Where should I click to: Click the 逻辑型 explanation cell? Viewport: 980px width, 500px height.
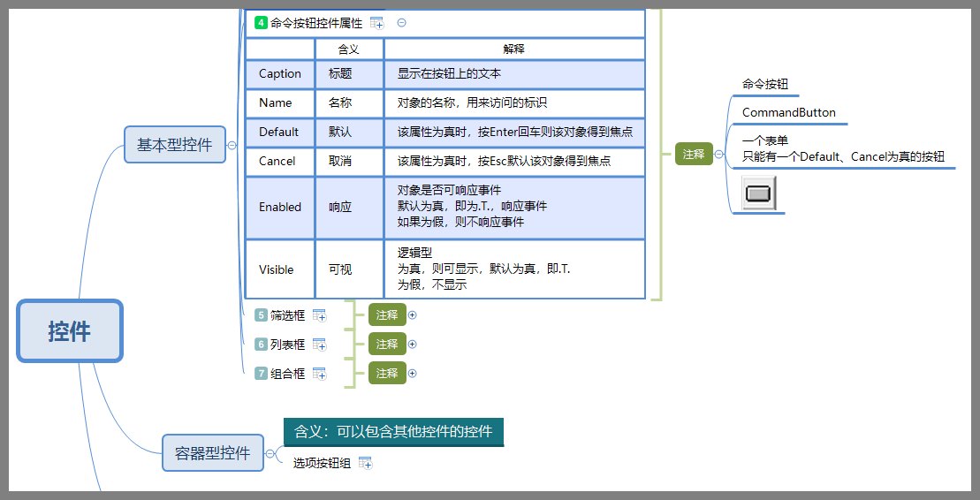pos(514,269)
